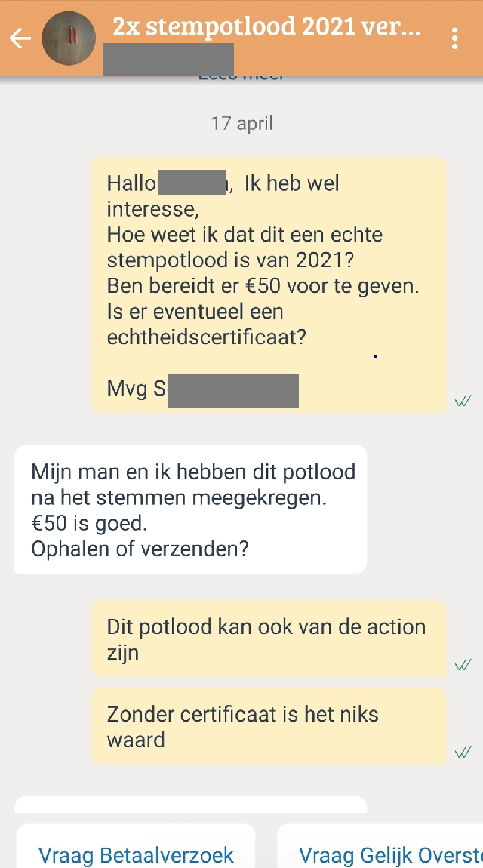Tap the read checkmark beside 'Zonder certificaat' message

pos(463,753)
